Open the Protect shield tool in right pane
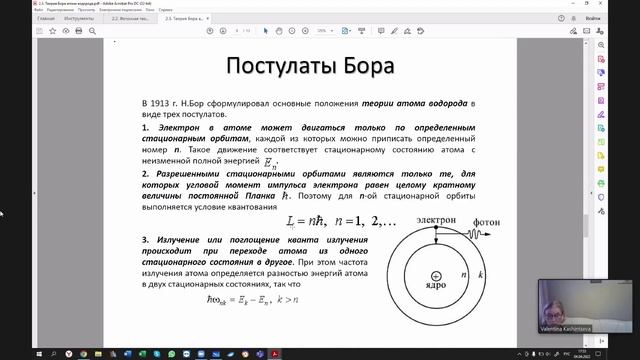The height and width of the screenshot is (360, 640). [x=601, y=197]
